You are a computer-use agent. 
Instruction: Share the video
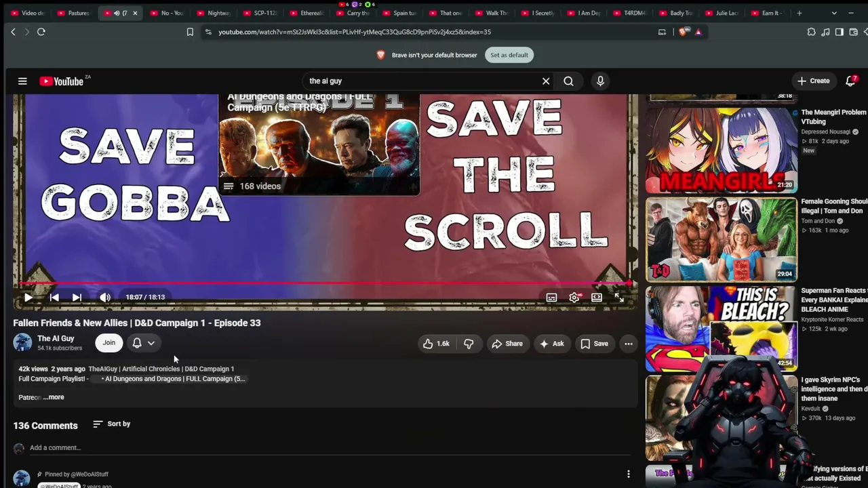coord(507,344)
